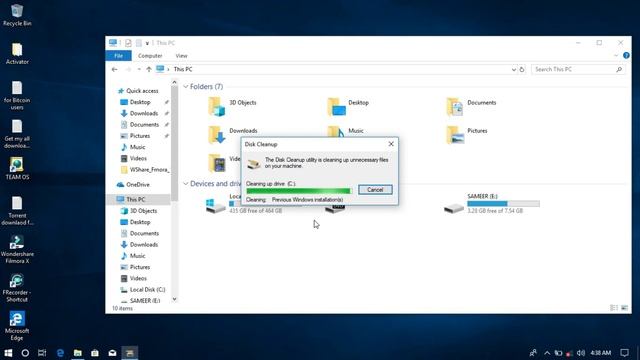
Task: Show hidden system tray icons
Action: pyautogui.click(x=547, y=353)
